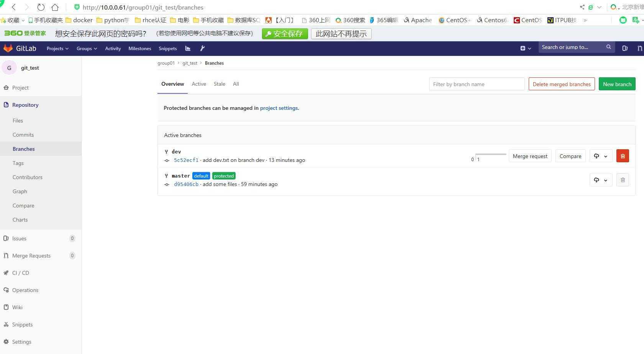Click the New branch button
The height and width of the screenshot is (354, 644).
pyautogui.click(x=617, y=84)
